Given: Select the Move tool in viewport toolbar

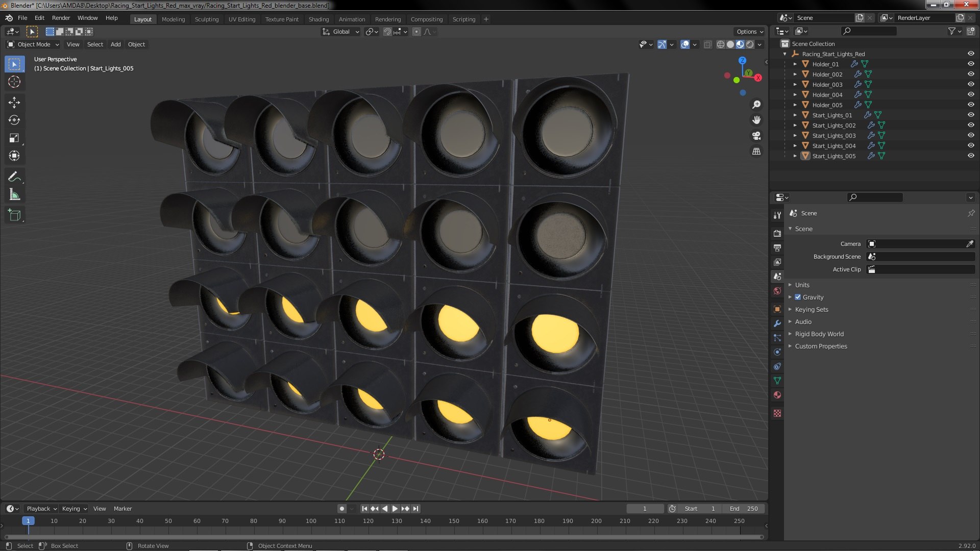Looking at the screenshot, I should coord(14,103).
